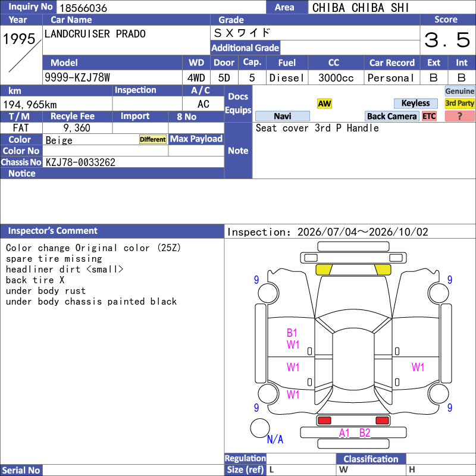This screenshot has width=476, height=476.
Task: Click the W1 mark below B1
Action: [293, 345]
